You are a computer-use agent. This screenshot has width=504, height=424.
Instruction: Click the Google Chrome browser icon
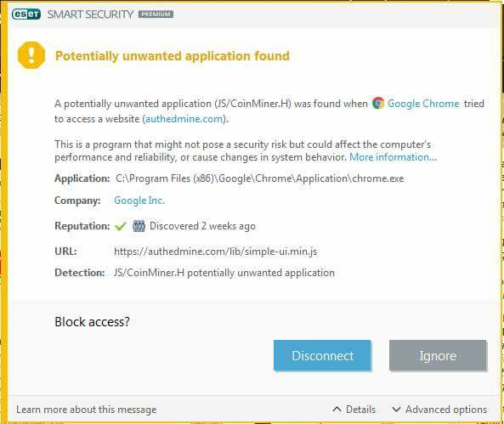coord(378,103)
